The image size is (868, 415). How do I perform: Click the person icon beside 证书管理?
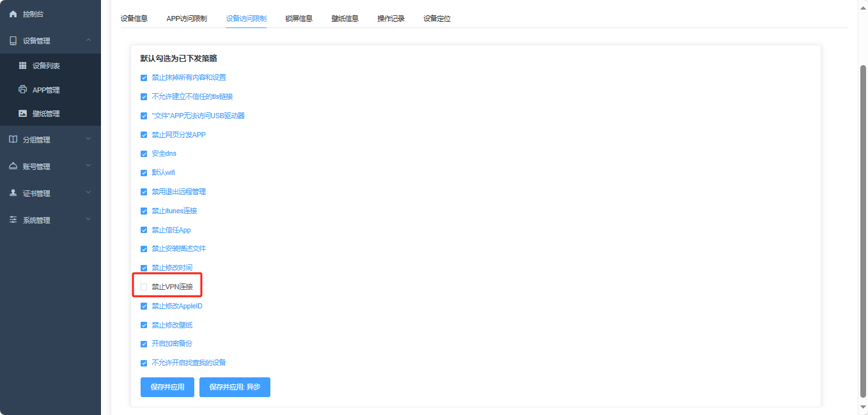click(13, 193)
